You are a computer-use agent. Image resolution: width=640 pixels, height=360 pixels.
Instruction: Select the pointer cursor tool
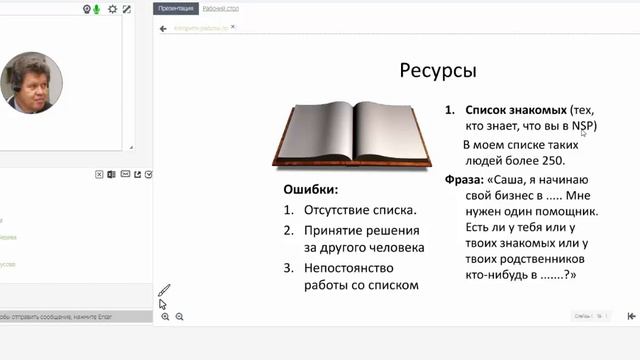[x=162, y=304]
